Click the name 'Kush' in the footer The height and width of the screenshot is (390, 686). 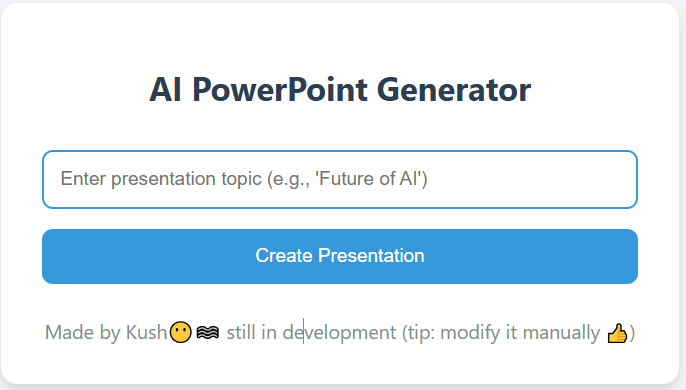coord(146,332)
